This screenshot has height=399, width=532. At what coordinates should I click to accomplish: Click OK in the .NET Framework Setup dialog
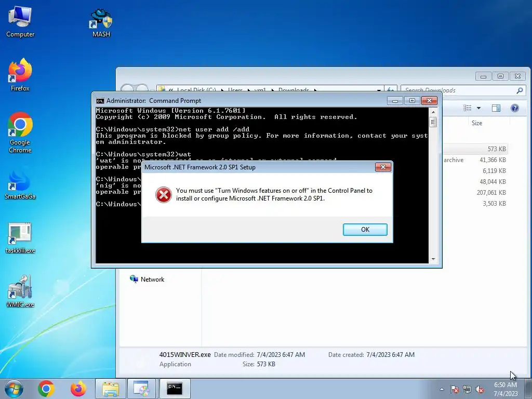pyautogui.click(x=365, y=229)
